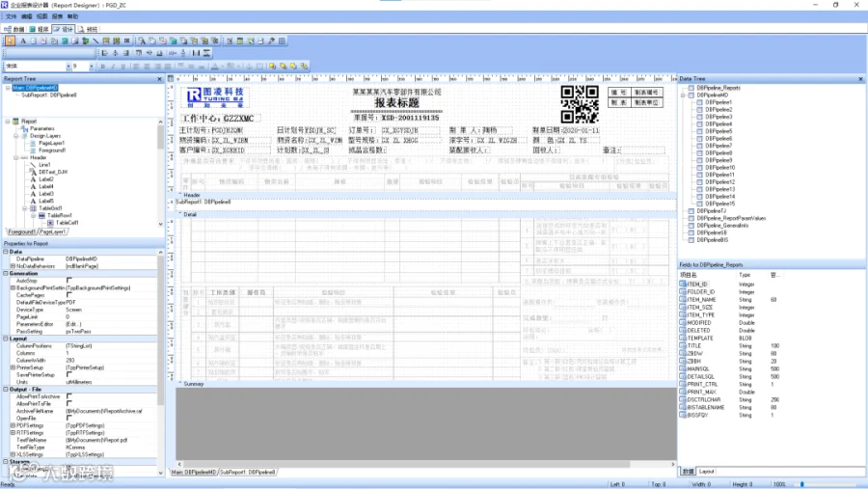868x489 pixels.
Task: Collapse the Generation property group
Action: (6, 274)
